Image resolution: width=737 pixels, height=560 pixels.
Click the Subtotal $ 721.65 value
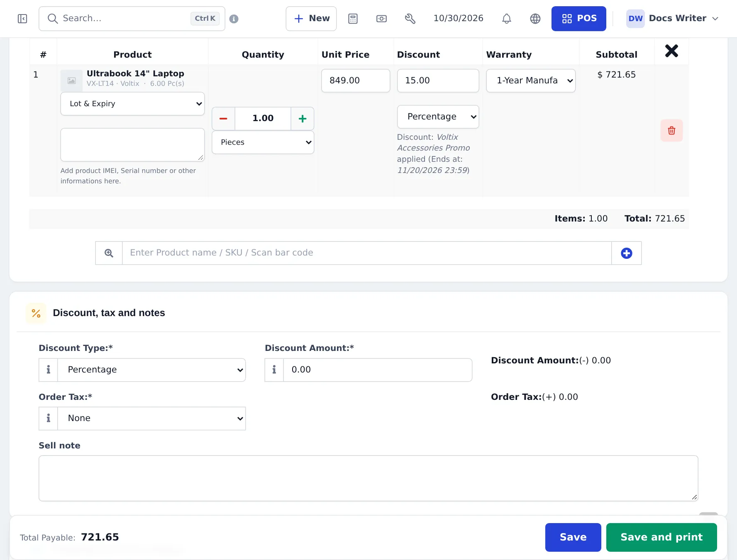pyautogui.click(x=617, y=75)
